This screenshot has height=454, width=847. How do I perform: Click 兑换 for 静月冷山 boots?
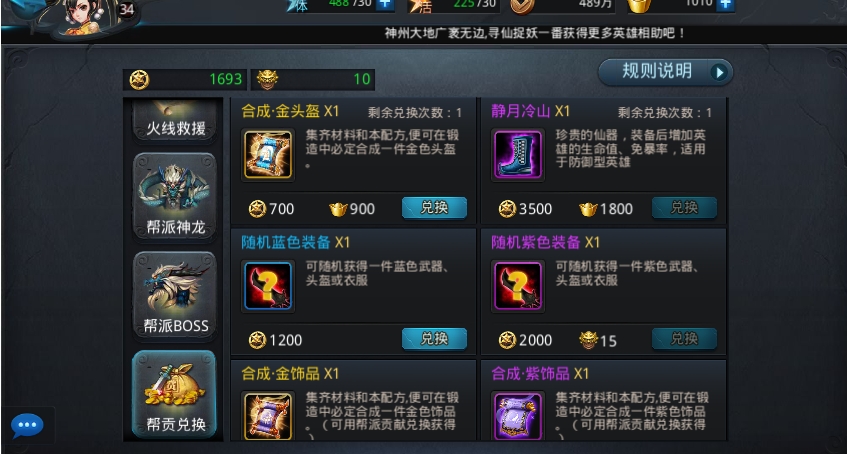click(684, 208)
